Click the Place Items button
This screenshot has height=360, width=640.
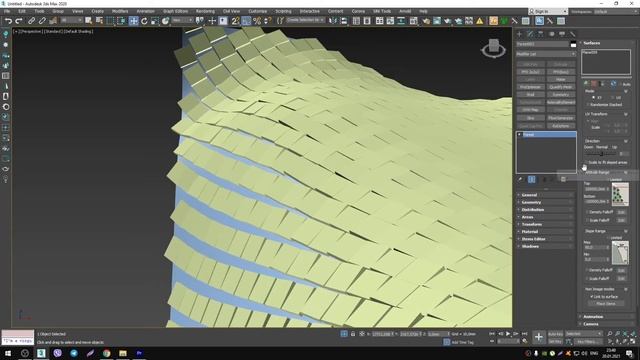point(606,304)
